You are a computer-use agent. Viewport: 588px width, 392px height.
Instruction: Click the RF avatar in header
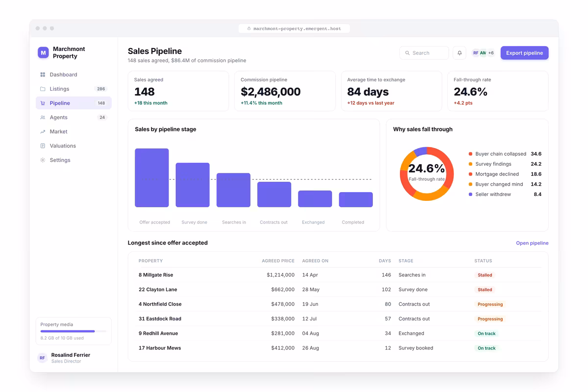[476, 53]
